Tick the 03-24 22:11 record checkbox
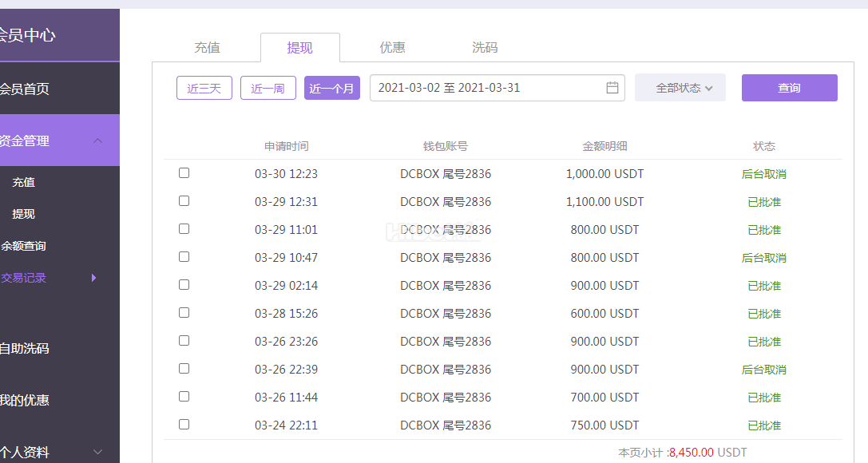 (x=184, y=425)
